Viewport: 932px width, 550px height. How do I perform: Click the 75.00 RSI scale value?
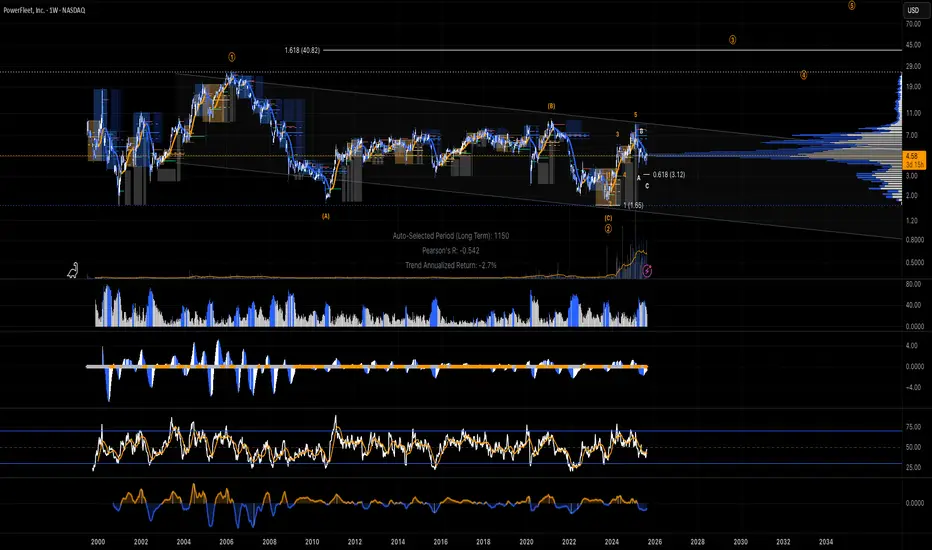click(914, 427)
